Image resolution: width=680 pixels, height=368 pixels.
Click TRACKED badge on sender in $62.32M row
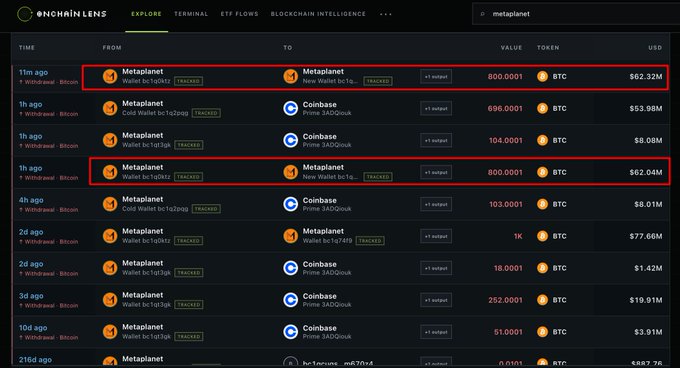189,81
